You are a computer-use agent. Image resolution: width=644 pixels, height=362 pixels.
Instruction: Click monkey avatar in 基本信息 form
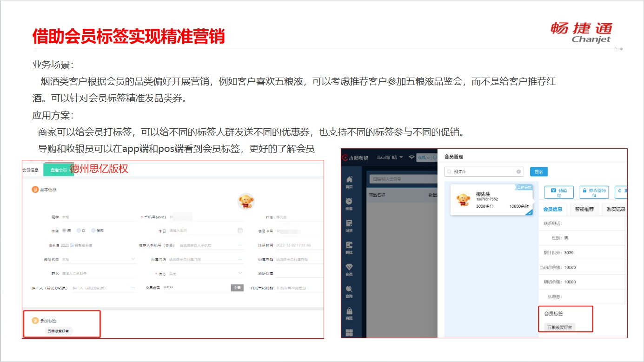246,201
